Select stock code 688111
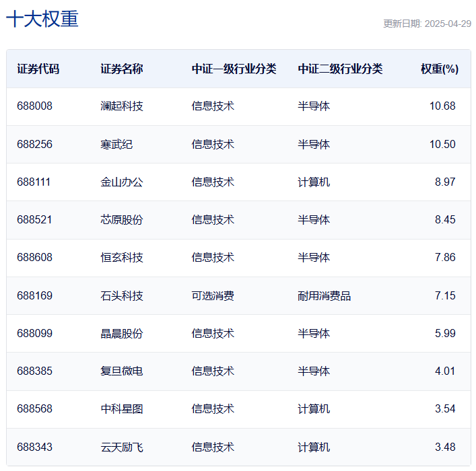The image size is (476, 471). tap(34, 182)
